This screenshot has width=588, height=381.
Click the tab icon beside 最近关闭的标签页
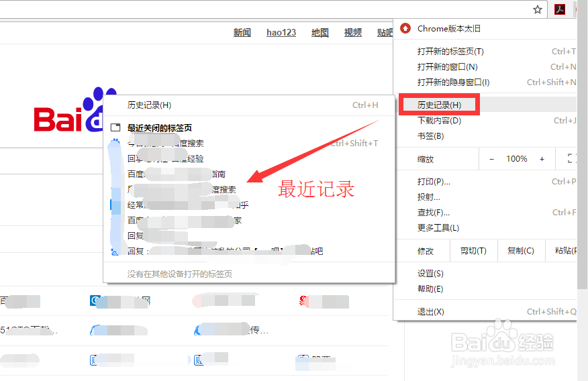pyautogui.click(x=115, y=127)
